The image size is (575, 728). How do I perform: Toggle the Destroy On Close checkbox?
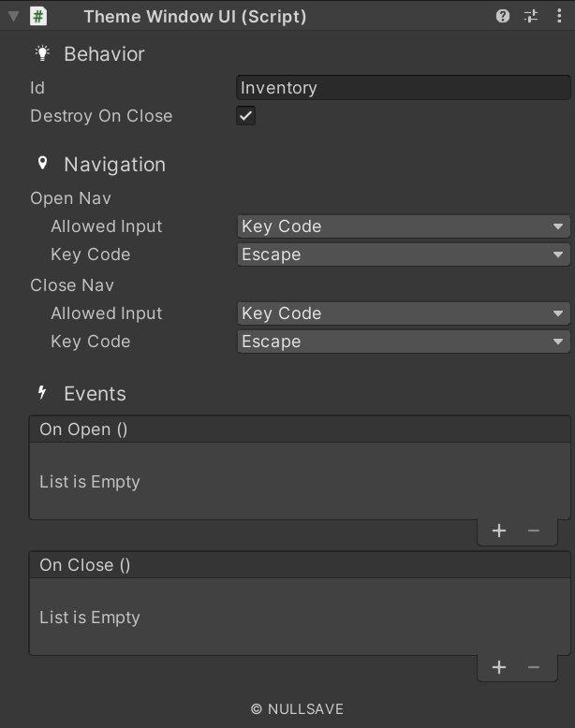coord(246,116)
